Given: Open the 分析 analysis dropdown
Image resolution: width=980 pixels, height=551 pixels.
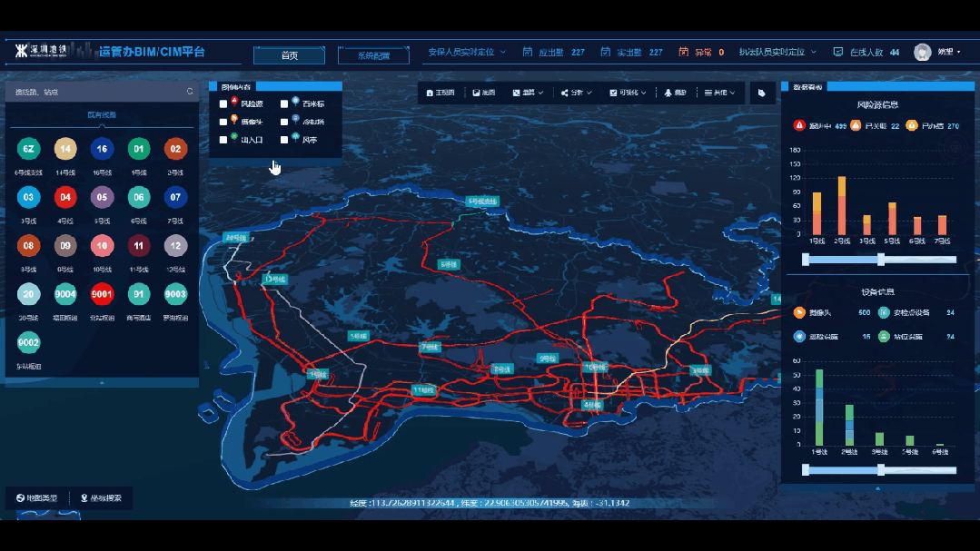Looking at the screenshot, I should (x=576, y=93).
